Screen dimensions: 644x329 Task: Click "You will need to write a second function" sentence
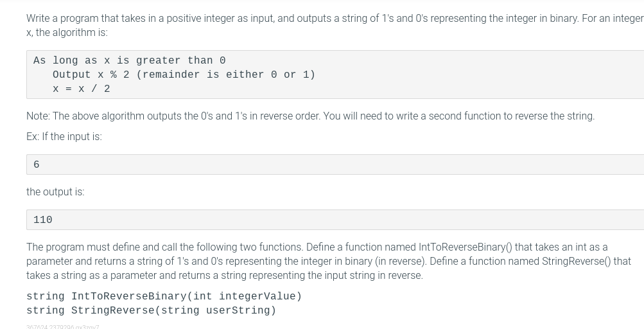click(x=459, y=116)
